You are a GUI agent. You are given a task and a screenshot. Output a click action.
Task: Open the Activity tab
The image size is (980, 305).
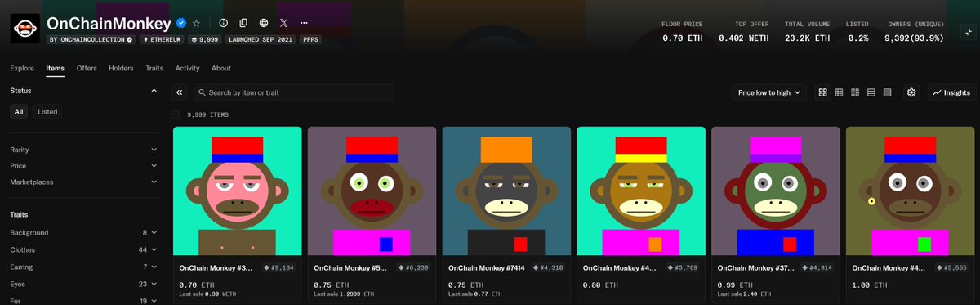pos(188,68)
